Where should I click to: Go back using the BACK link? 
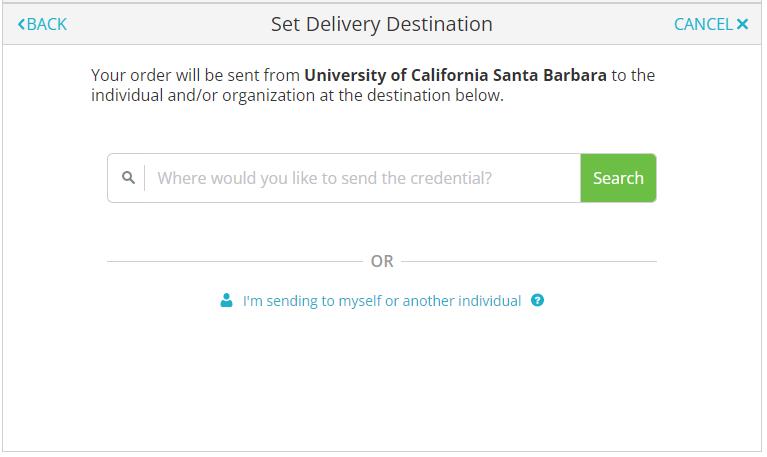pyautogui.click(x=42, y=24)
